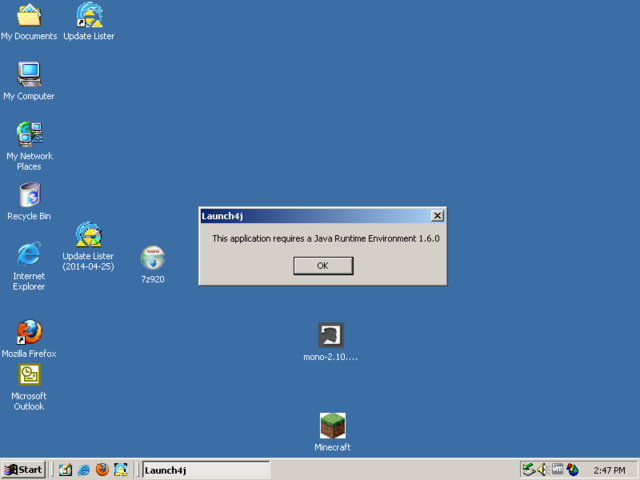Open the Start menu

[23, 470]
